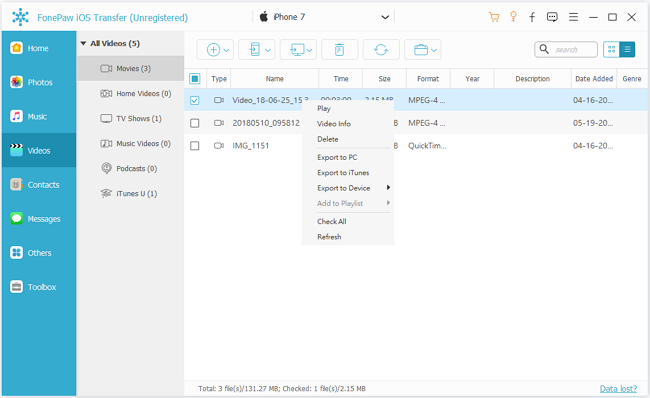Sort by the Name column header
This screenshot has width=650, height=398.
click(274, 78)
